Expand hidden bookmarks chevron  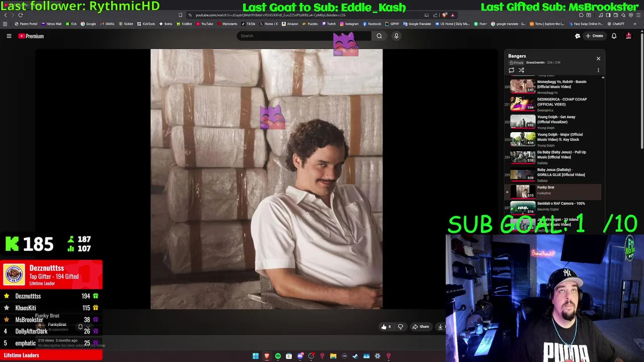[635, 24]
